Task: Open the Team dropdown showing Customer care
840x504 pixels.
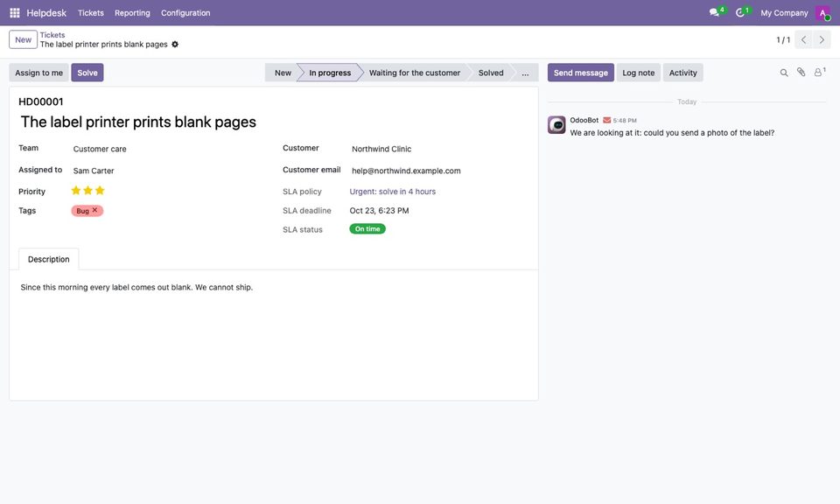Action: pyautogui.click(x=171, y=149)
